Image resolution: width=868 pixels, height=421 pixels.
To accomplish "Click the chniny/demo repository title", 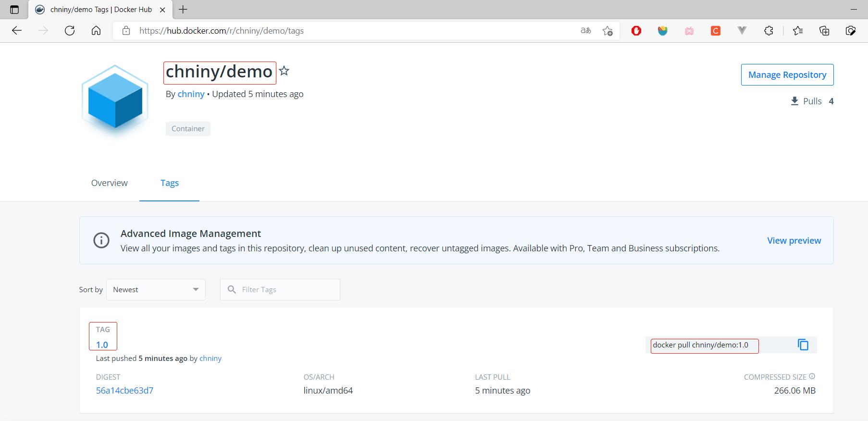I will [219, 72].
